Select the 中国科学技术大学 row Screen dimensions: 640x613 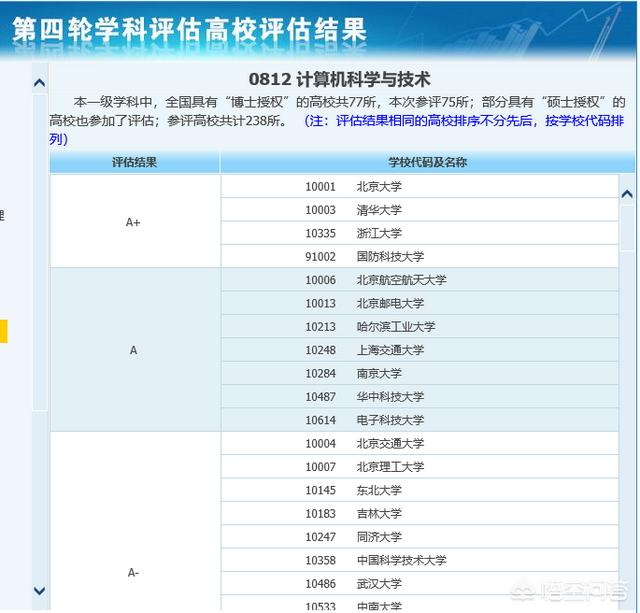point(419,561)
